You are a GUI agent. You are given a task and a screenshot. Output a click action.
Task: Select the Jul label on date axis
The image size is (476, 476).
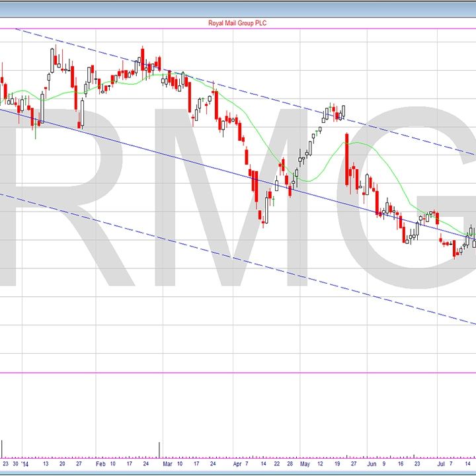pos(441,464)
